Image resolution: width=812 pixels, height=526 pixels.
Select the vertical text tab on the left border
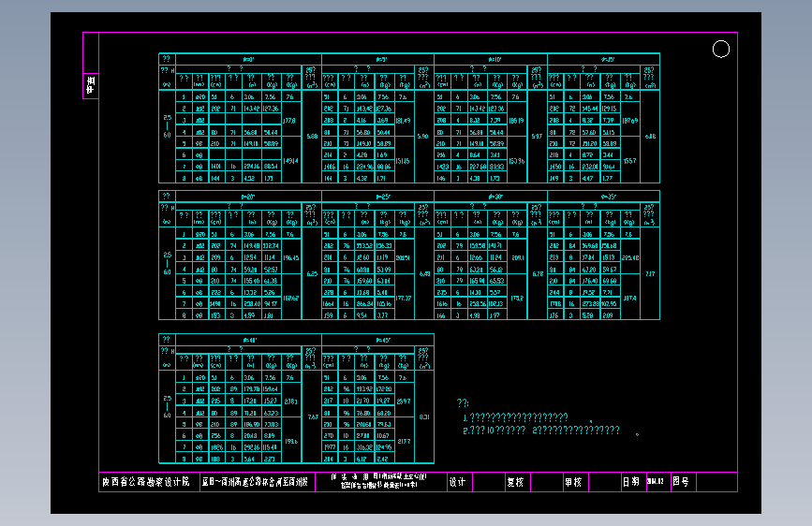coord(91,85)
